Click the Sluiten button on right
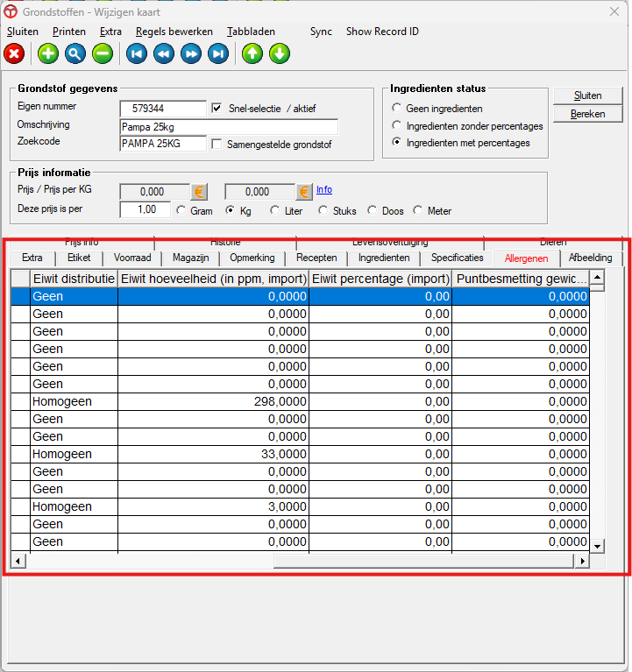 [x=587, y=95]
